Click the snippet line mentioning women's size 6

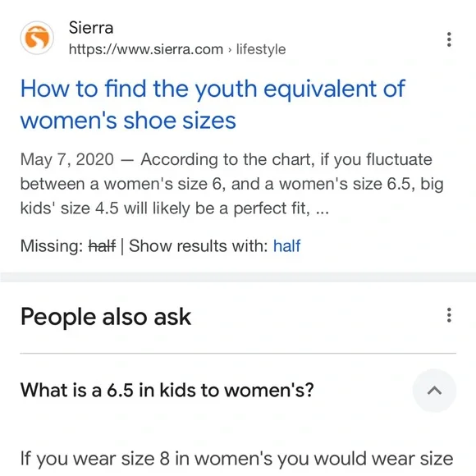[x=232, y=185]
